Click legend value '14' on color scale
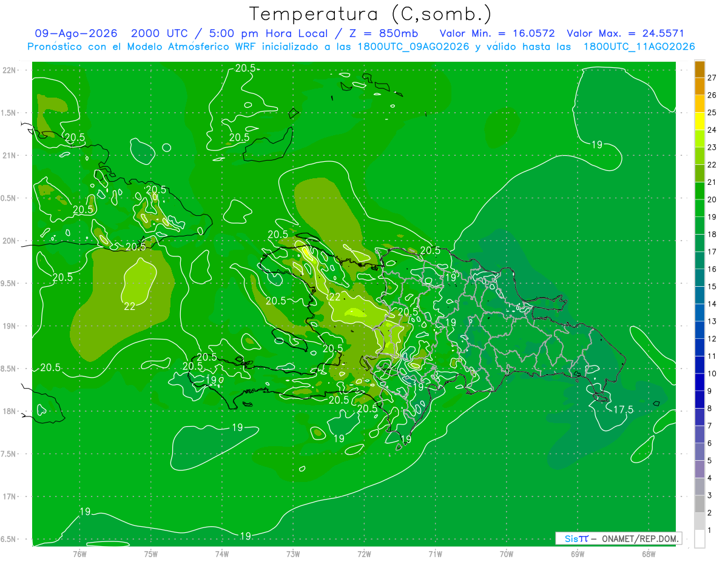The height and width of the screenshot is (562, 728). 712,304
